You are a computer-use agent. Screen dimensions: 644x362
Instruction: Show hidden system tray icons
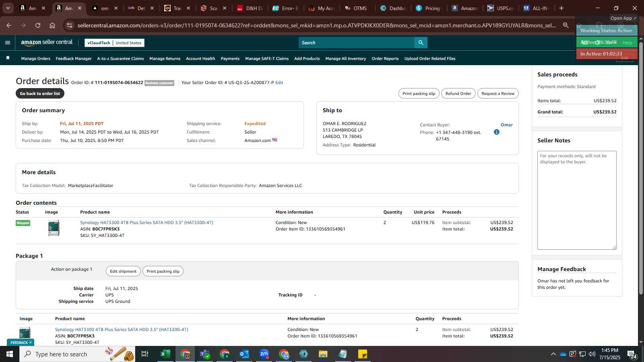[x=553, y=354]
